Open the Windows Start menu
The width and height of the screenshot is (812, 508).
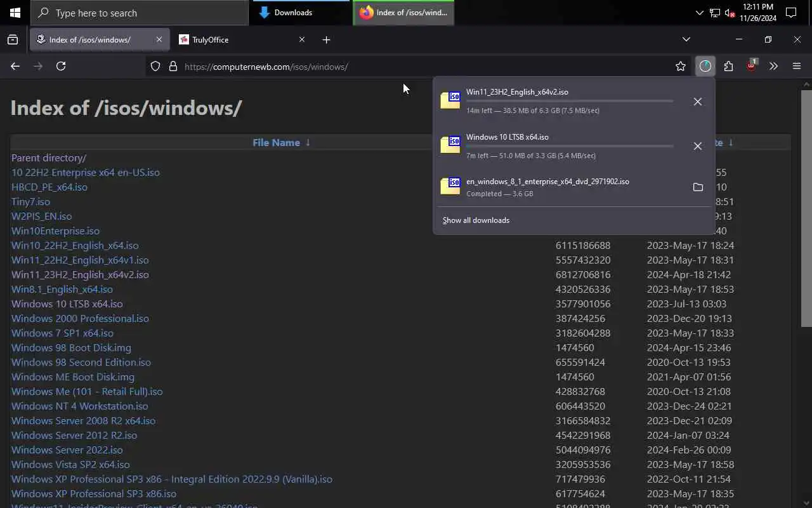[x=15, y=13]
